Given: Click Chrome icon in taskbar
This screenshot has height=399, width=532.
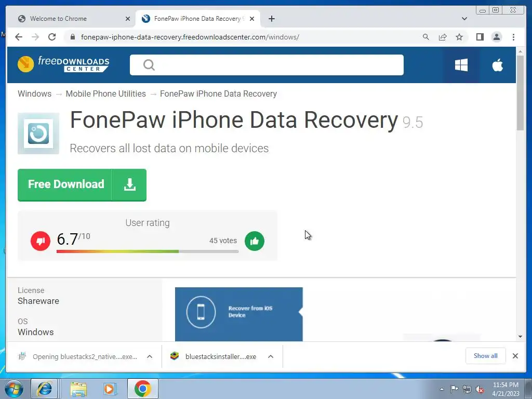Looking at the screenshot, I should (142, 389).
